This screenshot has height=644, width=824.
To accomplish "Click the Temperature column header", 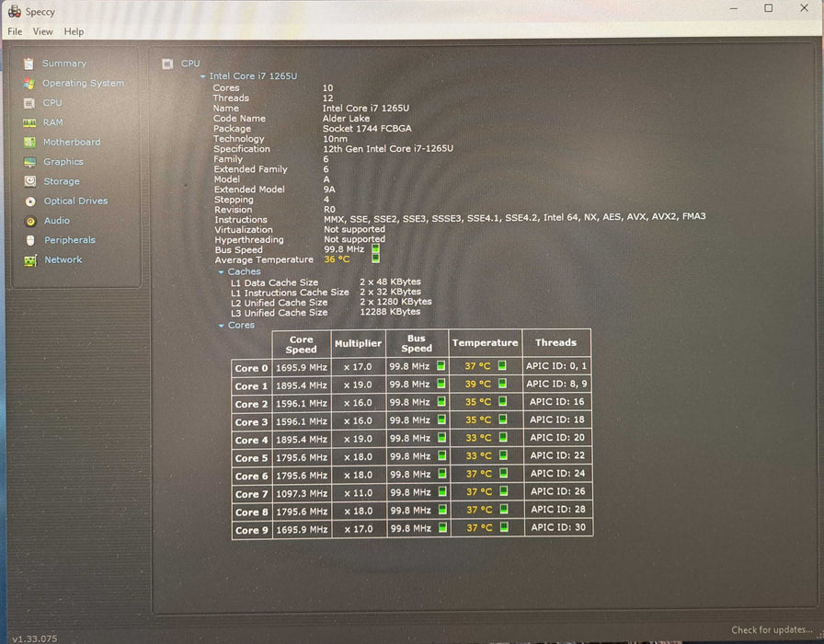I will (x=485, y=343).
